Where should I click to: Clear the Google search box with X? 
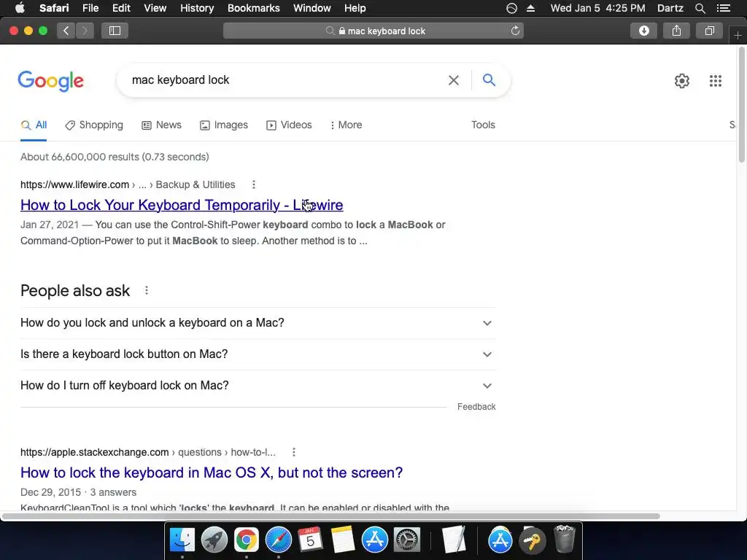[x=454, y=80]
